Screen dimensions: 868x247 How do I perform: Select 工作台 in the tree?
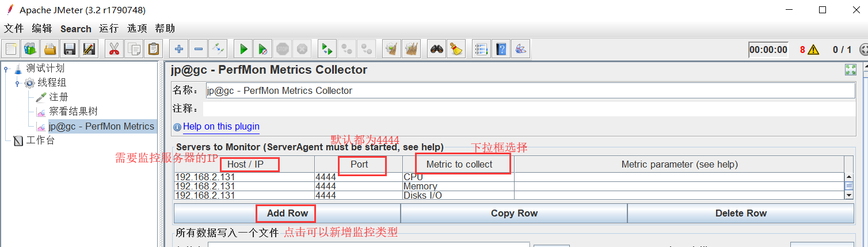pyautogui.click(x=40, y=140)
